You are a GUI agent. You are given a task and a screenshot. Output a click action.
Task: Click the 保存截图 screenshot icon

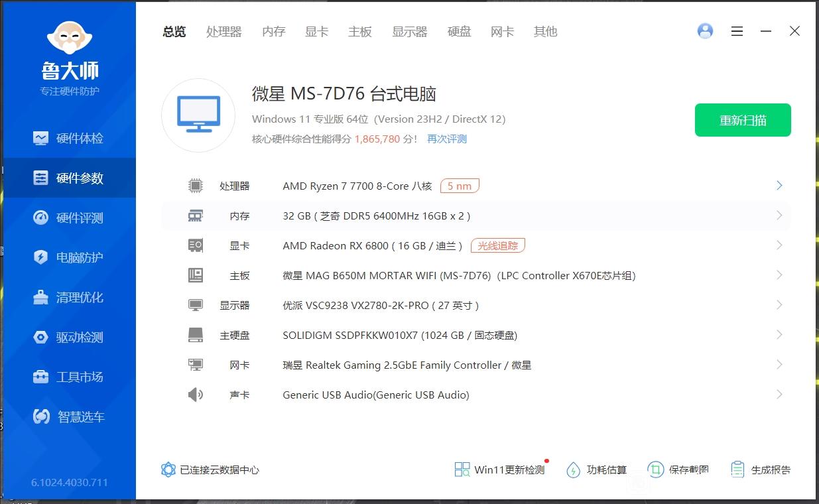click(655, 470)
